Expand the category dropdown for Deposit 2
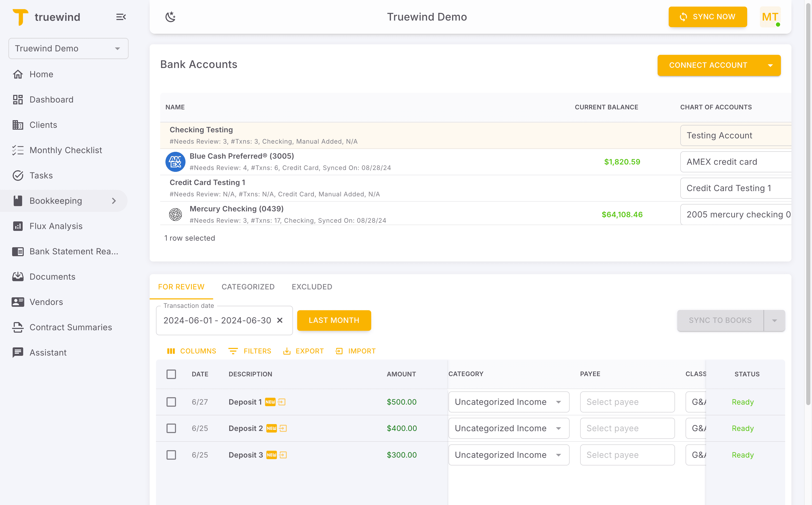The height and width of the screenshot is (505, 812). point(559,428)
